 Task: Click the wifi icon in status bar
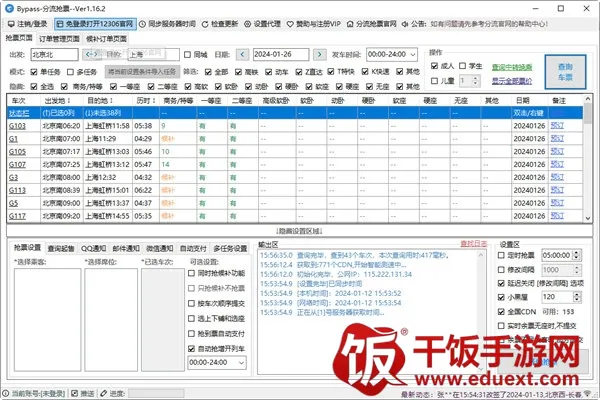587,394
